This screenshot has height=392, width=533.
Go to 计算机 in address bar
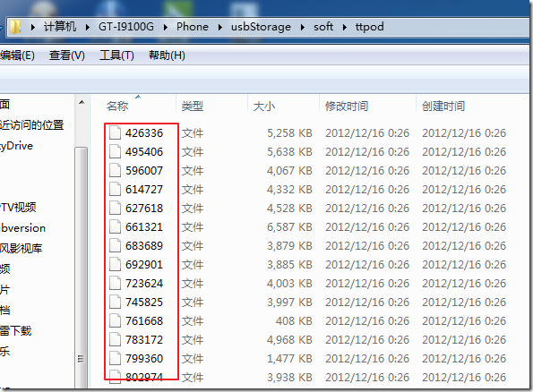pos(60,27)
